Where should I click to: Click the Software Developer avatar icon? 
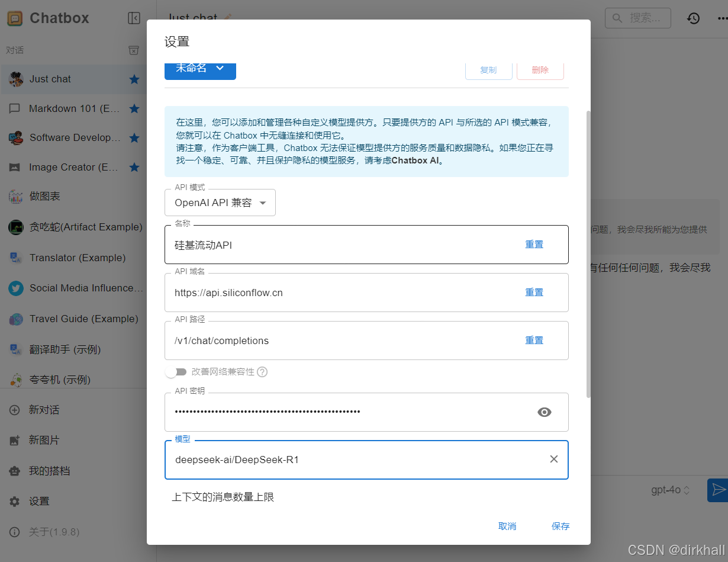15,137
